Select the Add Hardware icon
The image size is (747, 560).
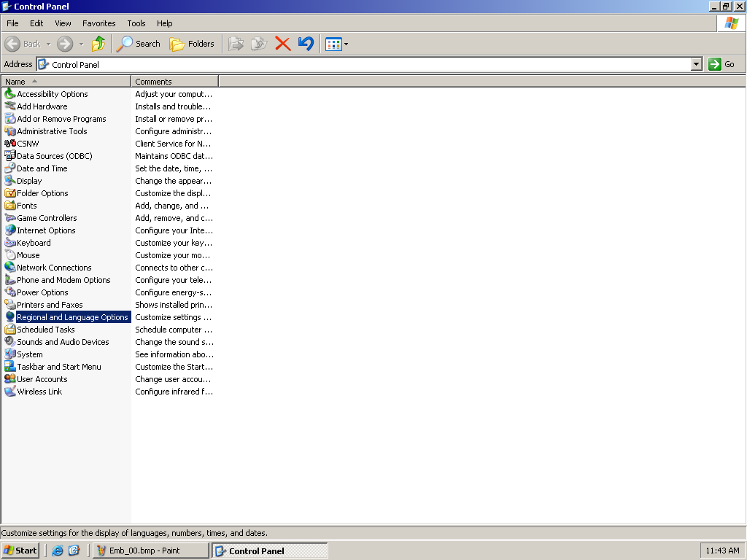click(x=10, y=106)
